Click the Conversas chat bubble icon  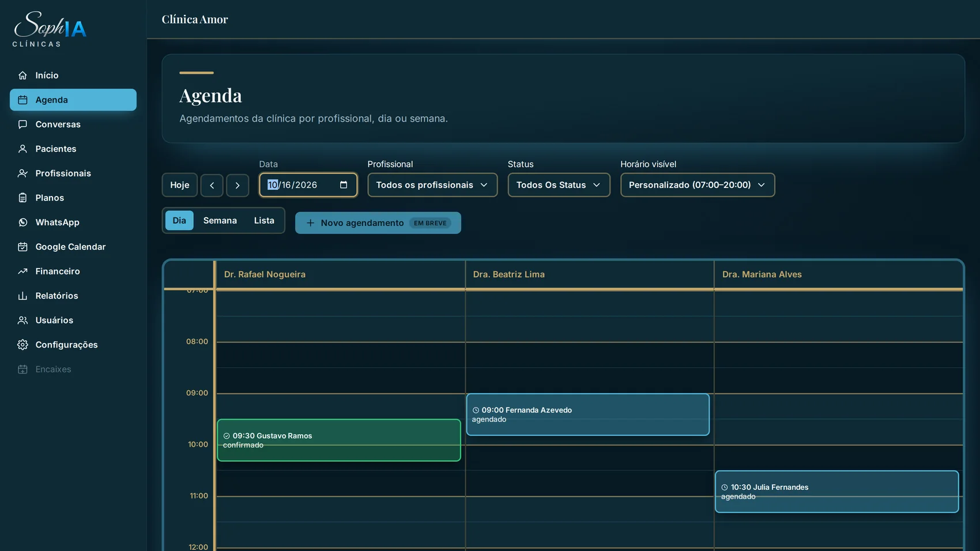[x=22, y=124]
